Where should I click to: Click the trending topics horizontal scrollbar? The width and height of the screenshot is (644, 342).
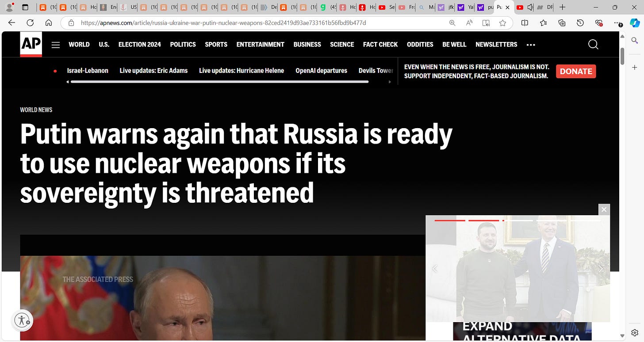[x=219, y=82]
